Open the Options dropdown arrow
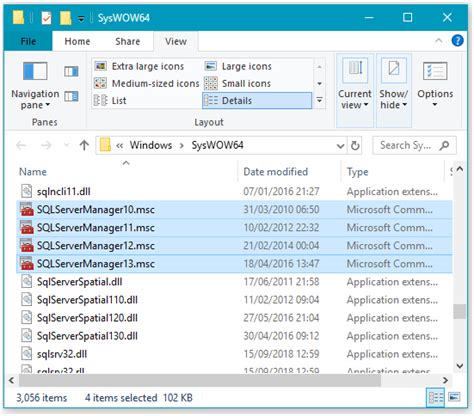This screenshot has height=416, width=474. click(x=435, y=104)
